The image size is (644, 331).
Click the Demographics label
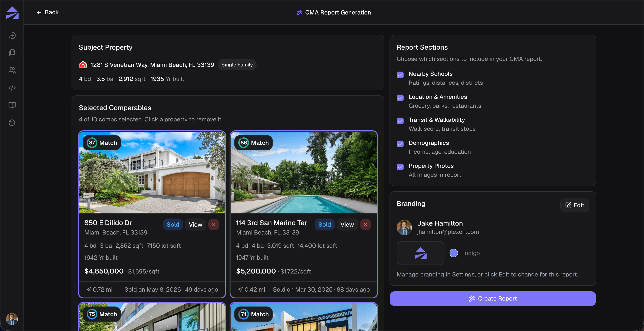[x=429, y=143]
